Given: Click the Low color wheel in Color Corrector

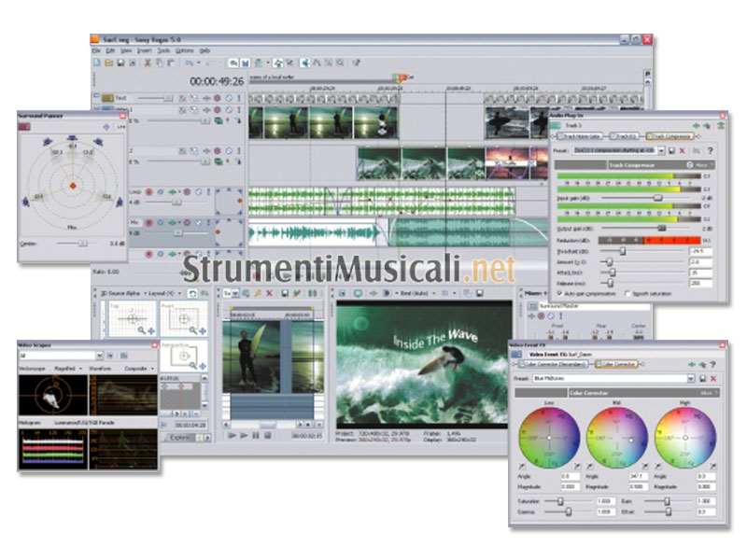Looking at the screenshot, I should [x=549, y=437].
